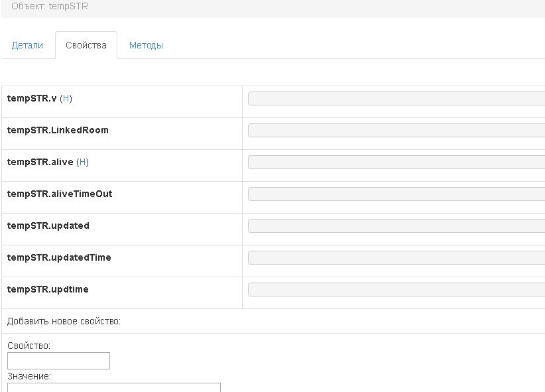Click the tempSTR.v value field

click(x=396, y=99)
